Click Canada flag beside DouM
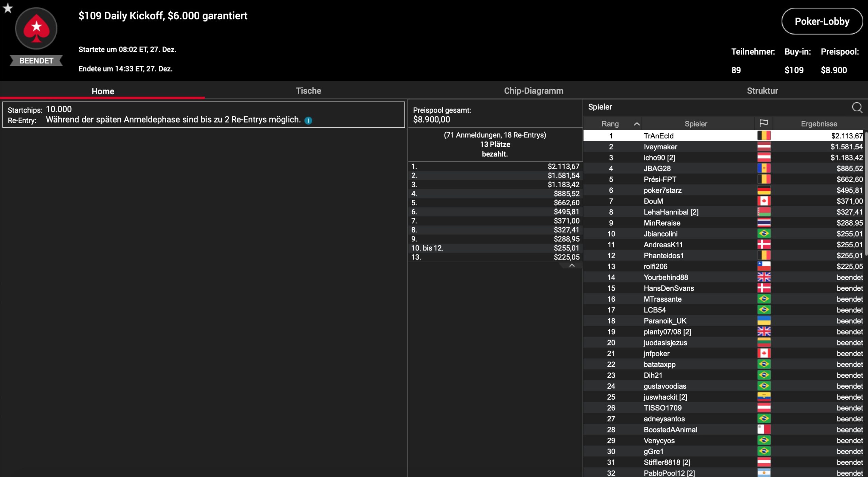 [x=764, y=201]
